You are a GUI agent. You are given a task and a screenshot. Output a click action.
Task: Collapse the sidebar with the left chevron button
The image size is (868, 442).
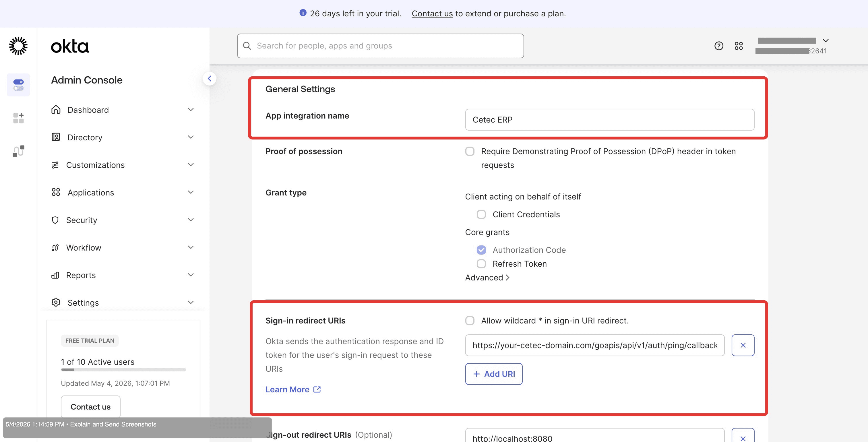pyautogui.click(x=209, y=78)
